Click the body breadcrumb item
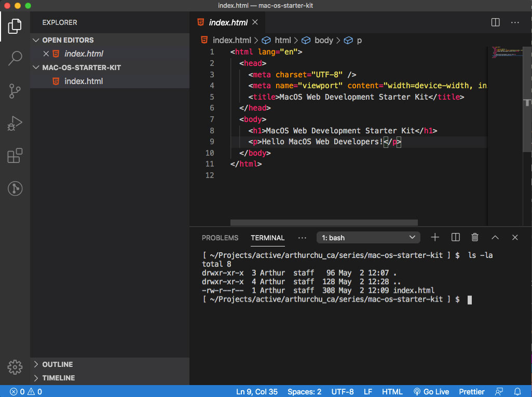 (324, 40)
